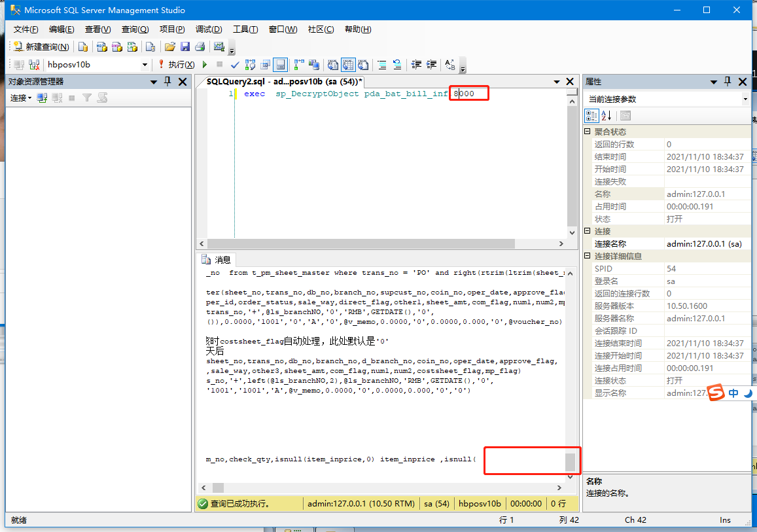
Task: Click the blue checkmark Parse query icon
Action: point(235,65)
